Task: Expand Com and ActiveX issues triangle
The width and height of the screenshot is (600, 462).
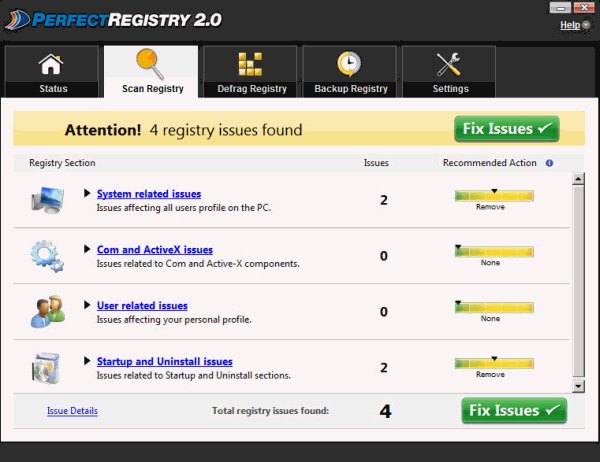Action: point(87,249)
